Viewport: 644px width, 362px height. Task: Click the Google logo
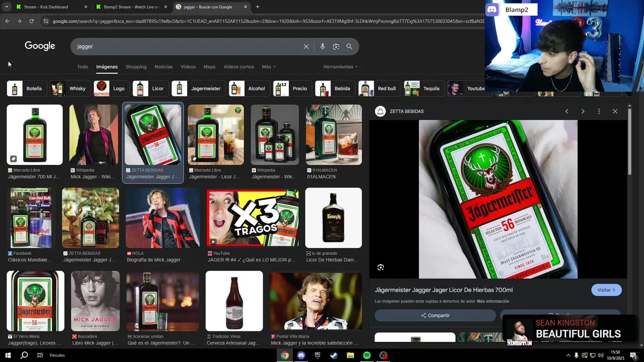(x=40, y=46)
